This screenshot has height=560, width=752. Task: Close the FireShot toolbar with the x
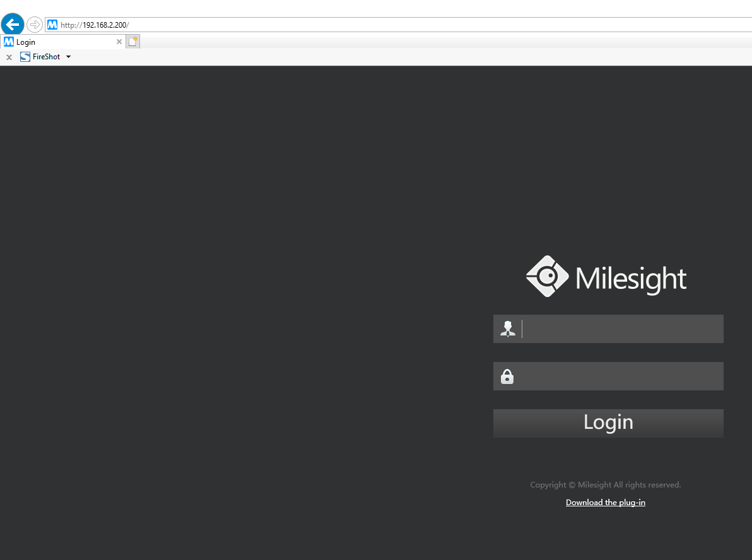click(9, 57)
